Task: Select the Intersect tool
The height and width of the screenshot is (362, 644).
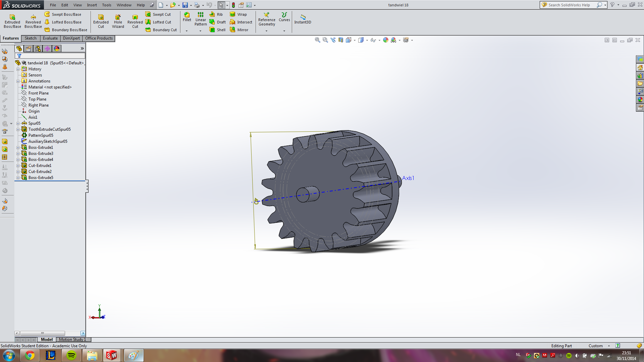Action: coord(241,22)
